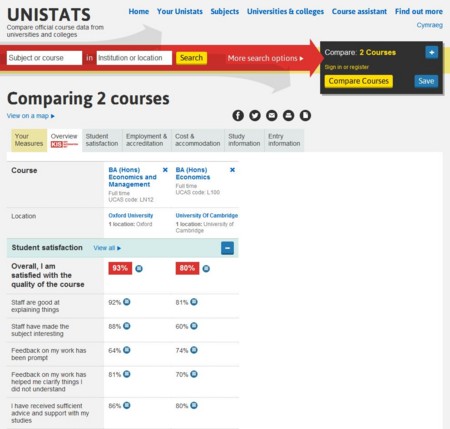Click the yellow Search button
The height and width of the screenshot is (429, 450).
point(191,58)
